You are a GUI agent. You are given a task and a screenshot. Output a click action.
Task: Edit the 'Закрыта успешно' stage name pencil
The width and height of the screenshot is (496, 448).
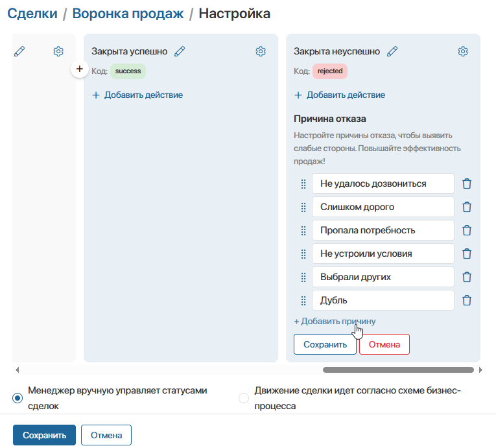pos(180,51)
